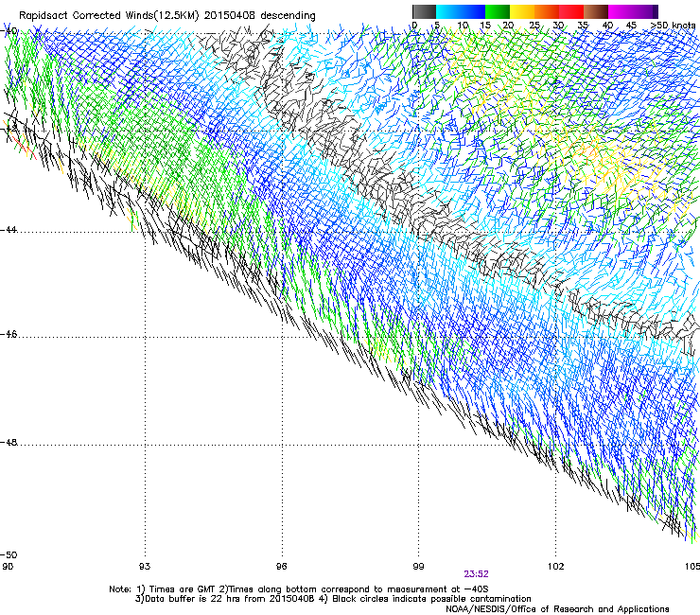Click the '>50 knots' legend label
This screenshot has height=615, width=700.
point(674,26)
